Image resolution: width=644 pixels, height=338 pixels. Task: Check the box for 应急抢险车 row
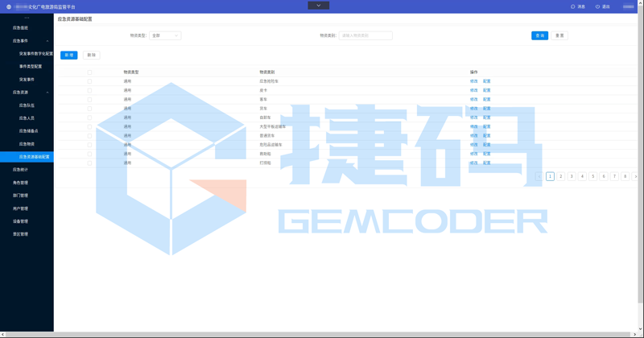pyautogui.click(x=89, y=81)
